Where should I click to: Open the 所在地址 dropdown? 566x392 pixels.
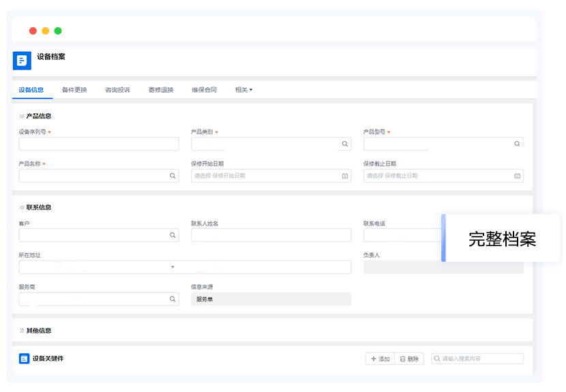[x=173, y=267]
